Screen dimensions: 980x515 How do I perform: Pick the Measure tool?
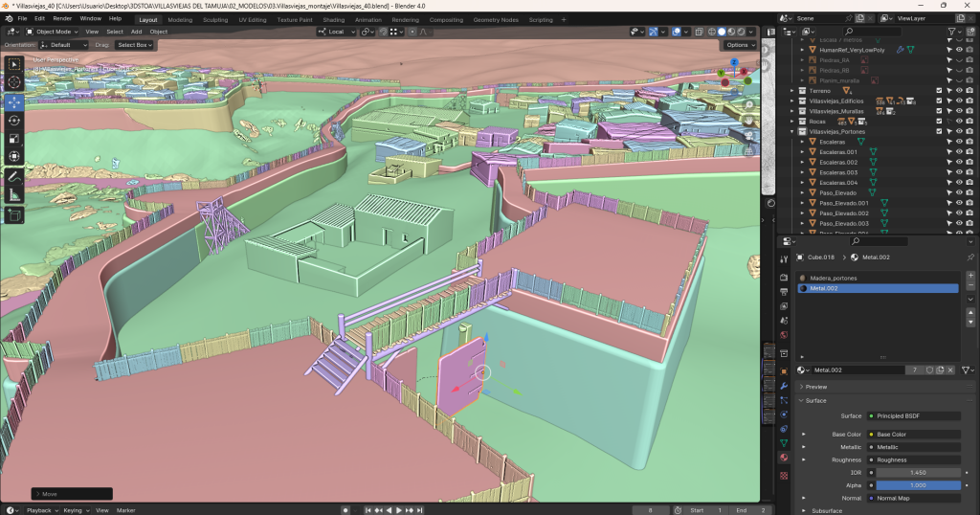tap(14, 195)
